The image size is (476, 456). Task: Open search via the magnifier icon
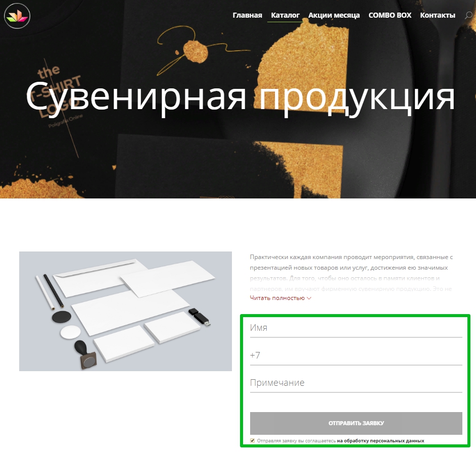pyautogui.click(x=469, y=15)
